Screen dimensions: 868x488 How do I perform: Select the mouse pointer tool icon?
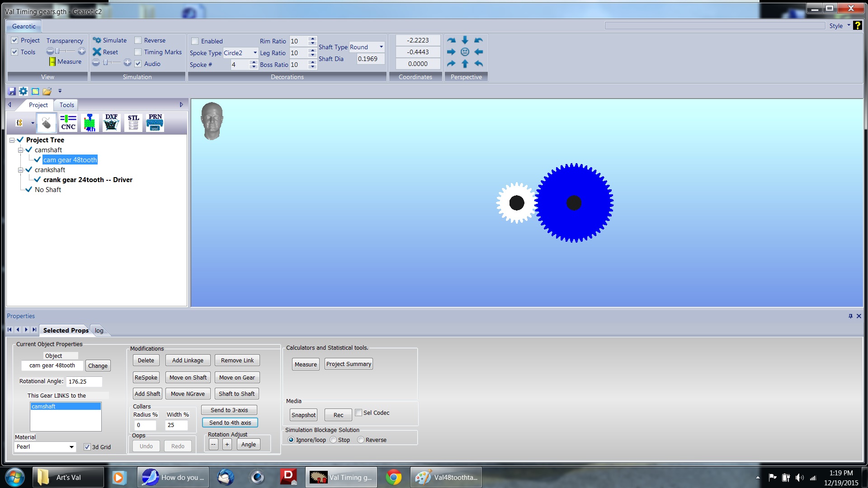coord(46,122)
